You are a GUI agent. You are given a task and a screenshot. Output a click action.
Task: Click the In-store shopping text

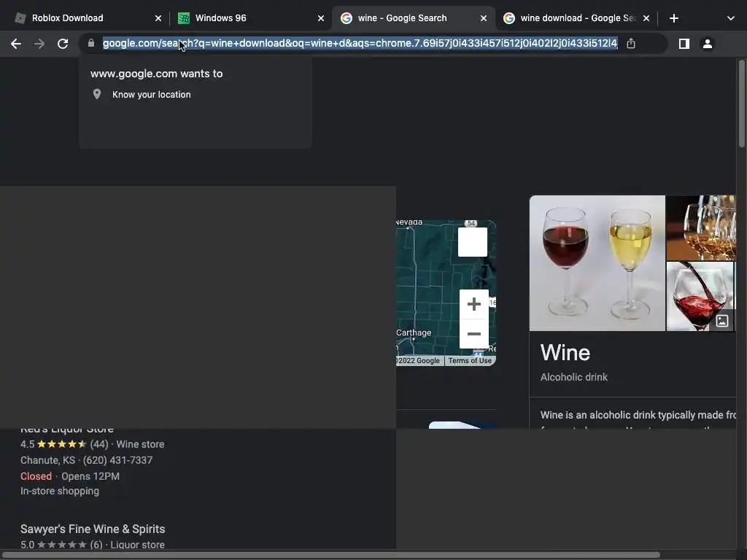[x=60, y=491]
